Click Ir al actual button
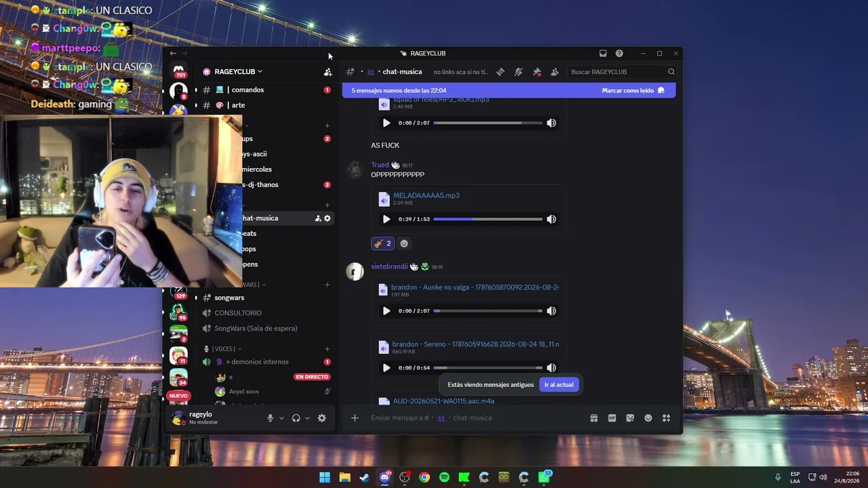Screen dimensions: 868x488 pos(559,385)
